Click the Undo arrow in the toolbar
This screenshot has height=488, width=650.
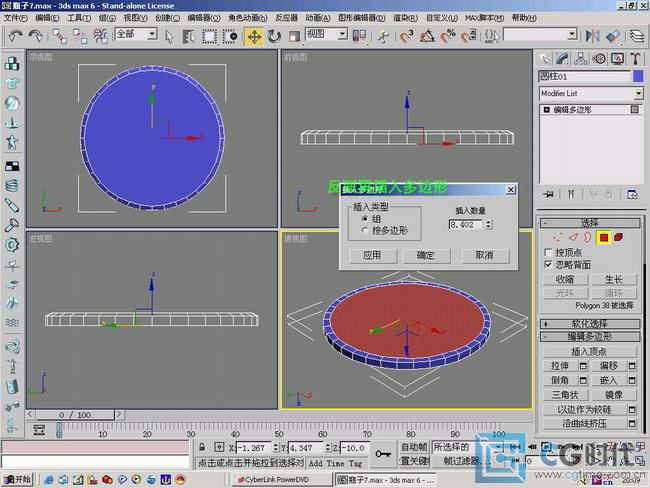(x=15, y=36)
